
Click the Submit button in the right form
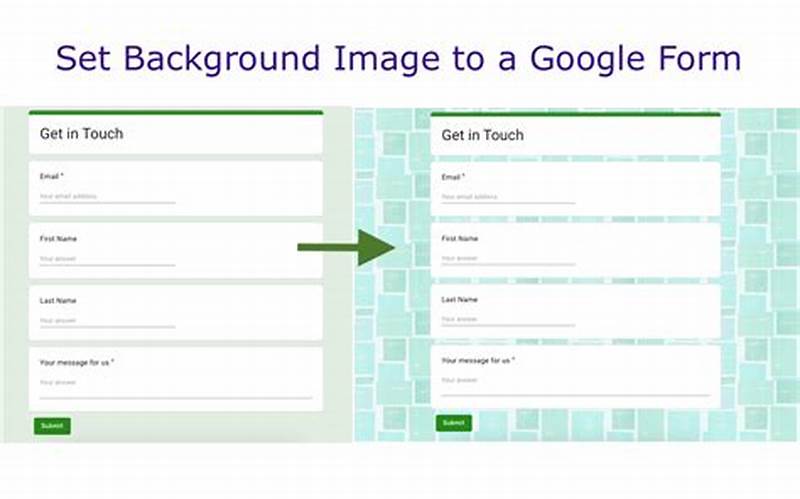[454, 423]
